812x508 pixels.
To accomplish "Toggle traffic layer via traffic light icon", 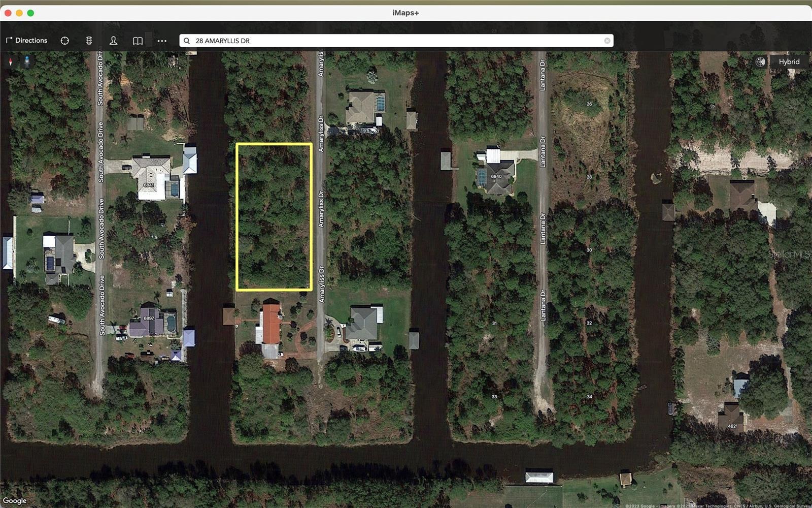I will click(x=89, y=41).
